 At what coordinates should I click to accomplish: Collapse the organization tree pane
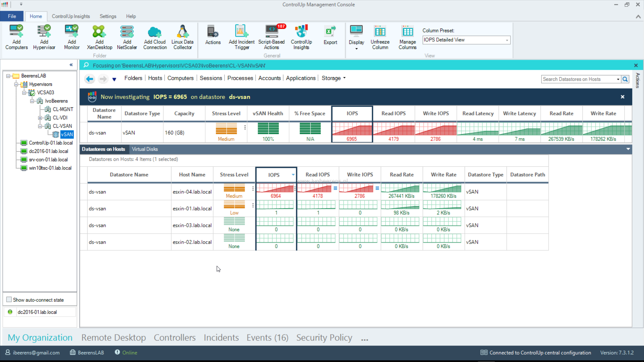point(71,65)
